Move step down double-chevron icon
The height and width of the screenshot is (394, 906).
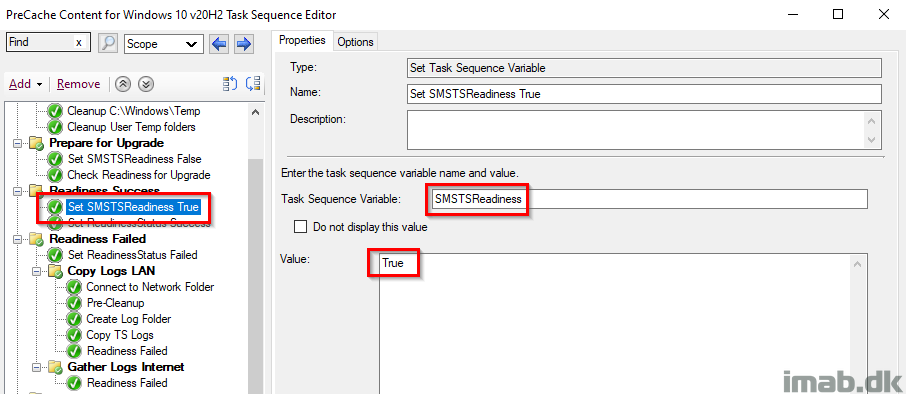[x=147, y=84]
